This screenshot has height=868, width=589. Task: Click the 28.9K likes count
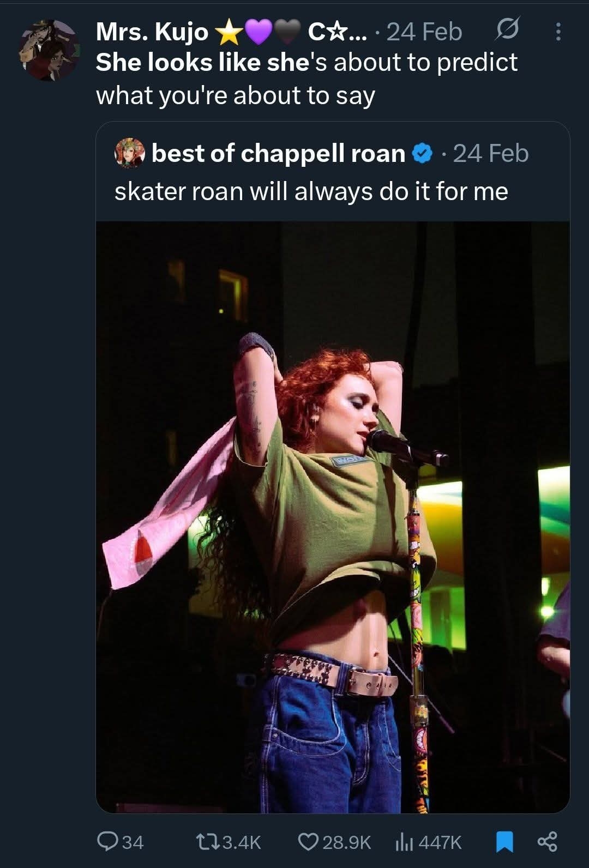click(347, 842)
